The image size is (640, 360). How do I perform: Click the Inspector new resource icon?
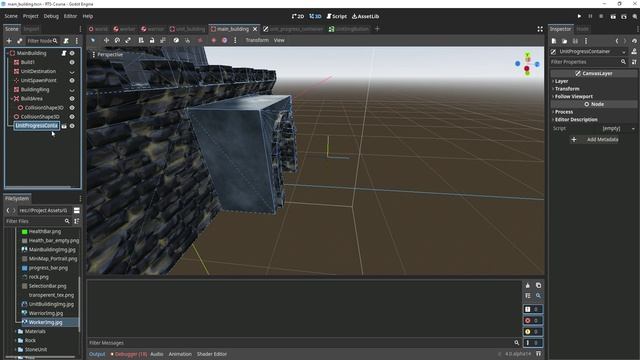click(x=554, y=41)
